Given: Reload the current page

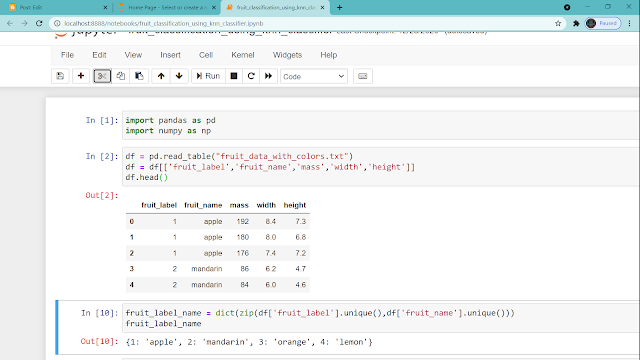Looking at the screenshot, I should 39,23.
